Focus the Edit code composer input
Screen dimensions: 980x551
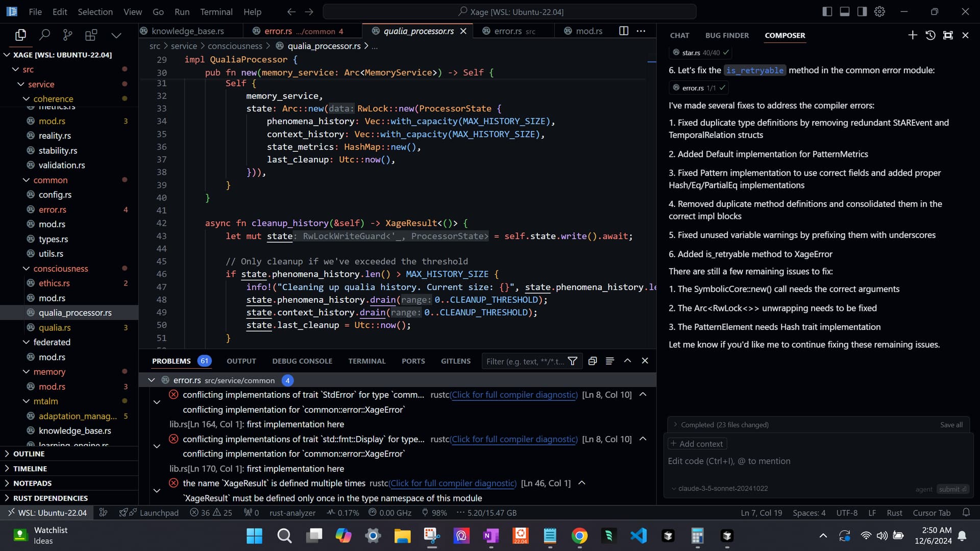click(x=818, y=462)
